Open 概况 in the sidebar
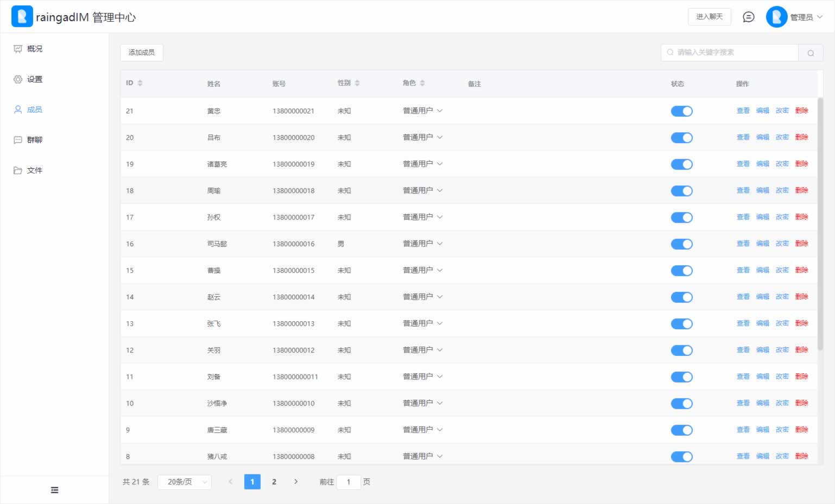835x504 pixels. coord(34,49)
